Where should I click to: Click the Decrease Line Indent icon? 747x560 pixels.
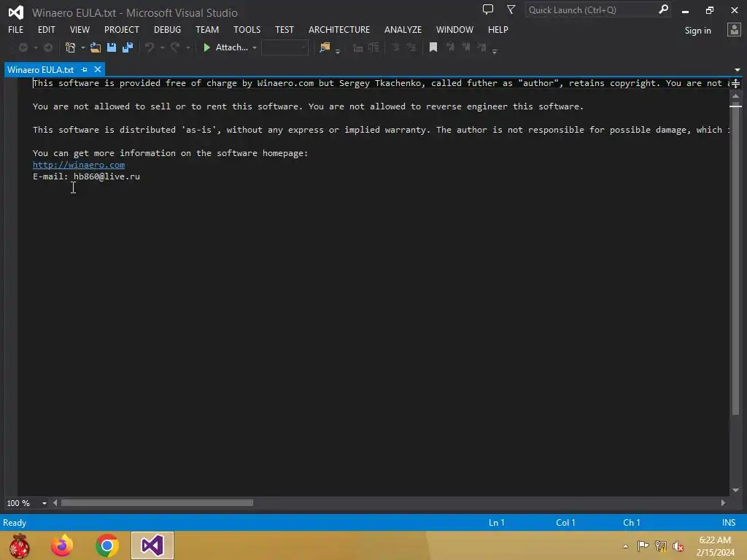click(357, 47)
